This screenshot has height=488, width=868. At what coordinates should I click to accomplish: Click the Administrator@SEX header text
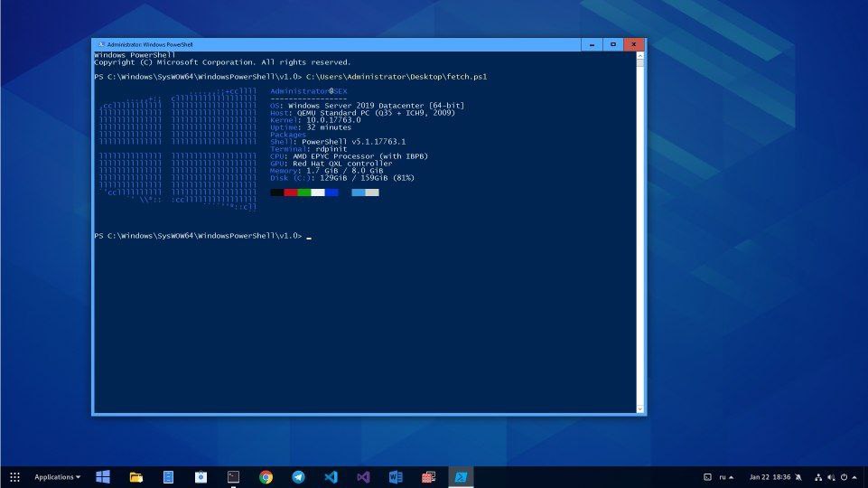click(308, 91)
